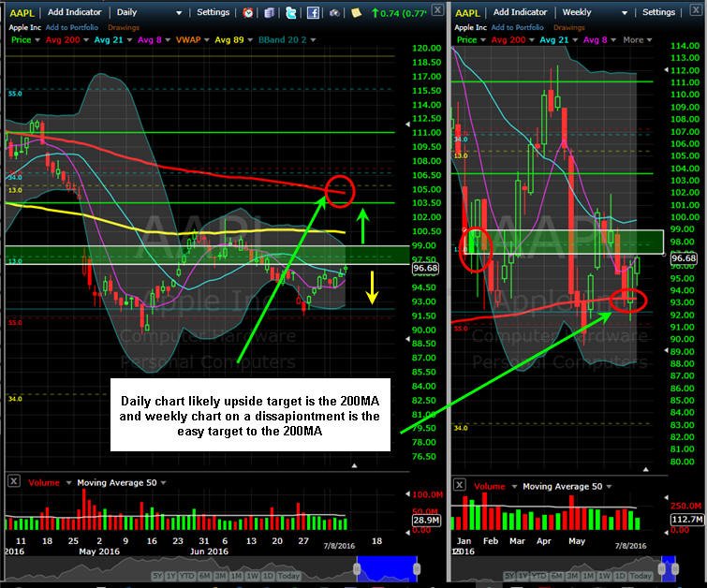This screenshot has height=588, width=707.
Task: Close the daily Volume panel with X
Action: click(14, 481)
